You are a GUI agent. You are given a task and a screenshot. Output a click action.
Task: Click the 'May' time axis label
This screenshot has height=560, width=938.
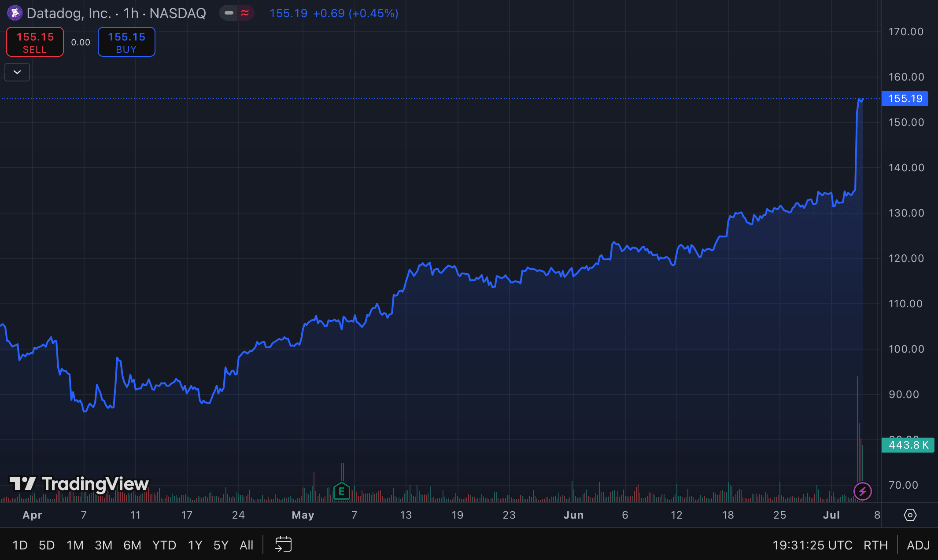(303, 515)
